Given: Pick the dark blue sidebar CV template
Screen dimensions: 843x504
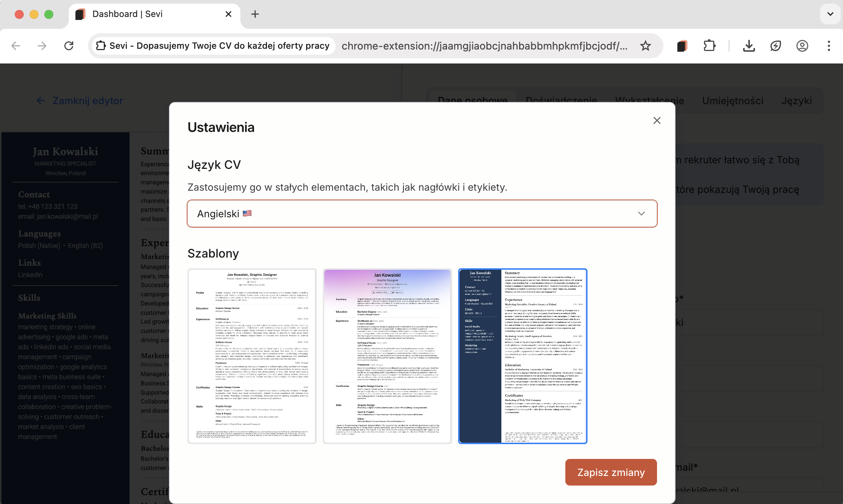Looking at the screenshot, I should tap(522, 356).
